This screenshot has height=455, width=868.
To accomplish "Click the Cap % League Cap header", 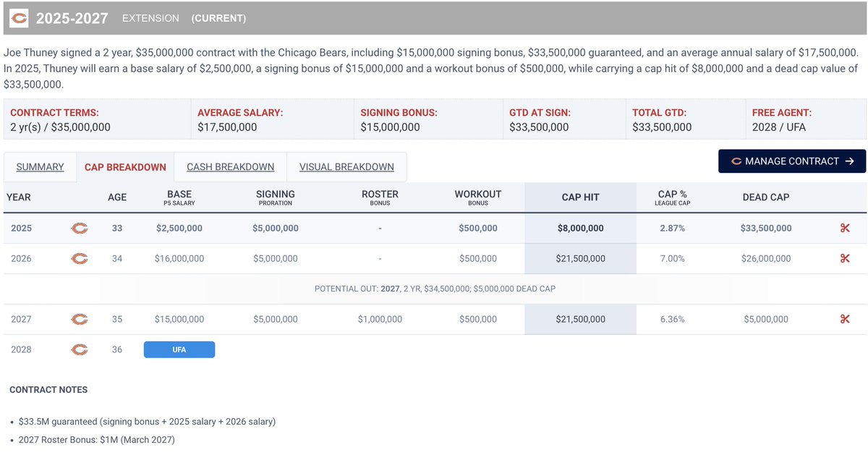I will [x=672, y=198].
